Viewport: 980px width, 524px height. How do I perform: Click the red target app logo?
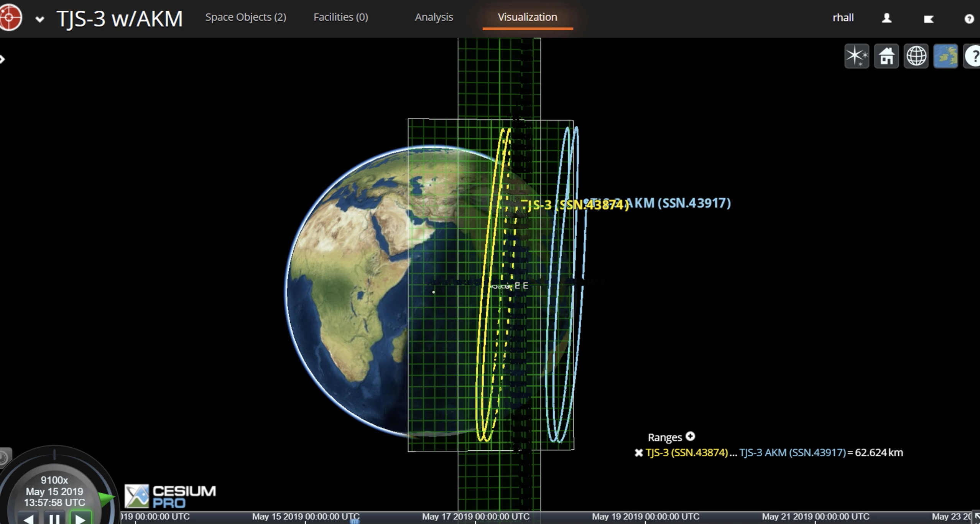[10, 17]
